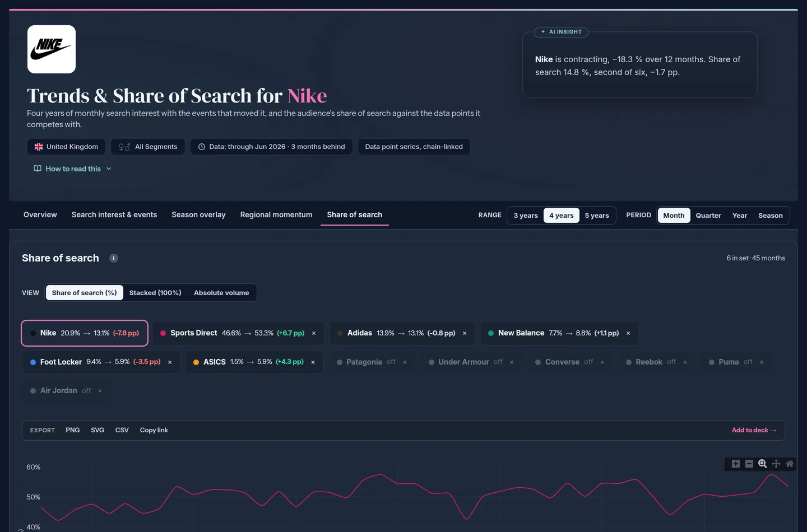Reset chart zoom with the home icon
This screenshot has height=532, width=807.
pyautogui.click(x=790, y=464)
